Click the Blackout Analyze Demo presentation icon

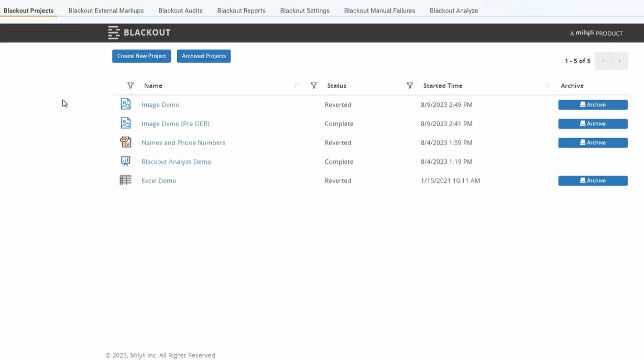point(126,161)
